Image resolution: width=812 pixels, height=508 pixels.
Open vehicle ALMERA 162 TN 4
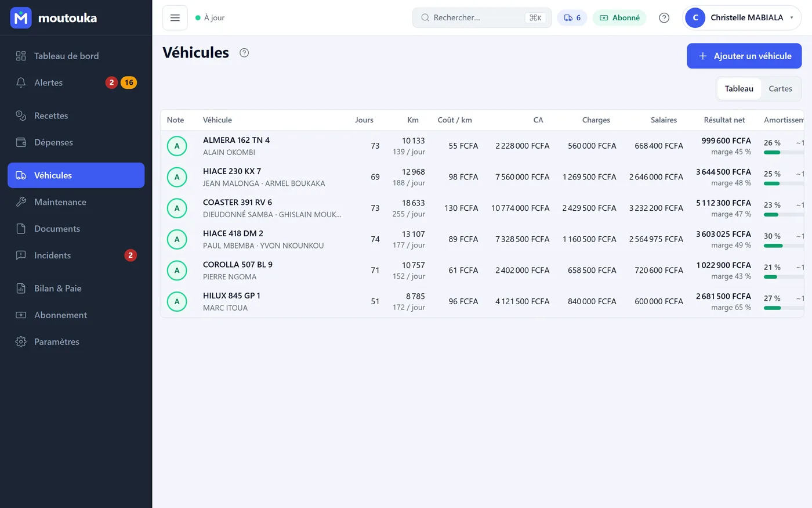click(x=236, y=140)
